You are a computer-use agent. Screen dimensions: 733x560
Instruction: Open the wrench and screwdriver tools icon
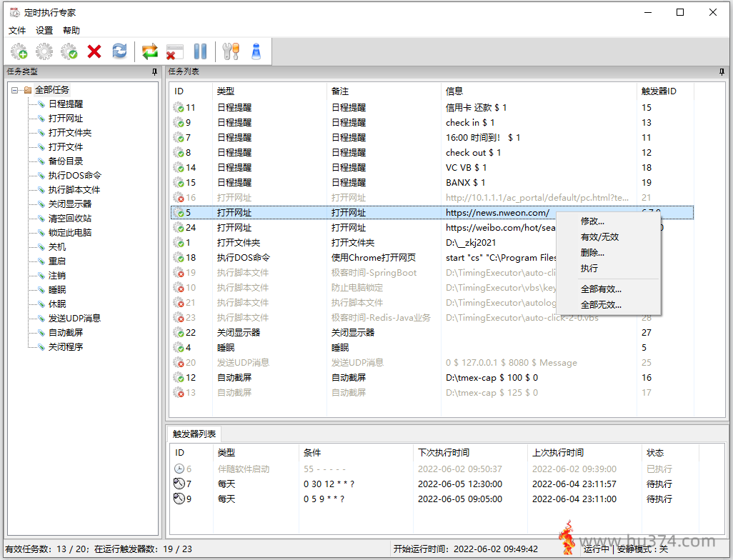(231, 51)
